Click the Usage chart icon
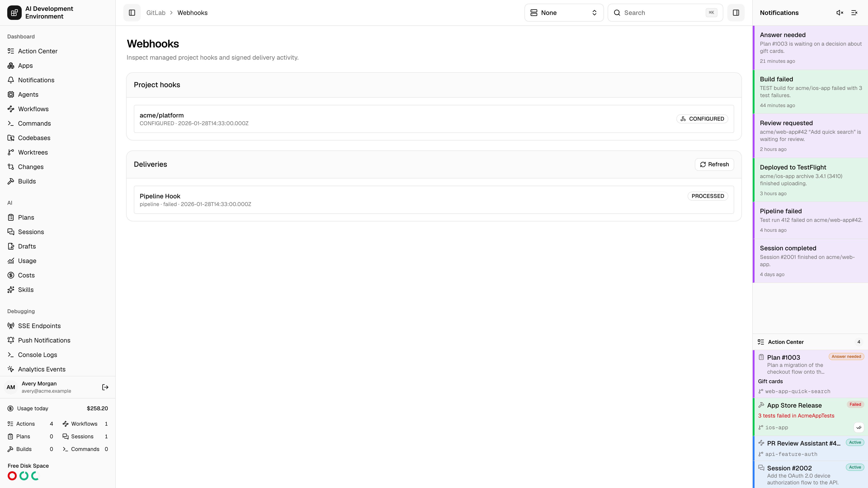This screenshot has height=488, width=868. pyautogui.click(x=11, y=261)
